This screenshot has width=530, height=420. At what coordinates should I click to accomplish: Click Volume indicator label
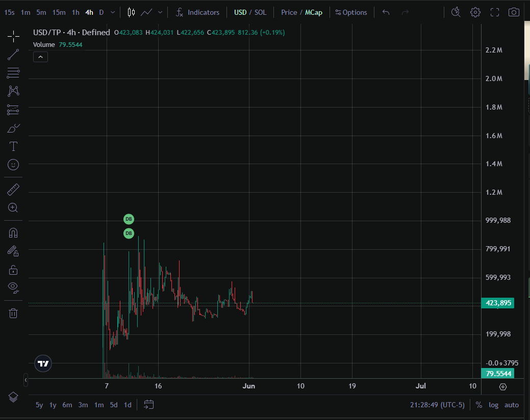click(44, 44)
